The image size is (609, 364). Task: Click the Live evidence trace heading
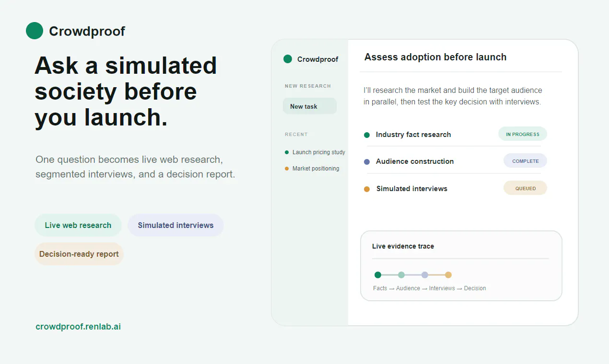pos(403,246)
